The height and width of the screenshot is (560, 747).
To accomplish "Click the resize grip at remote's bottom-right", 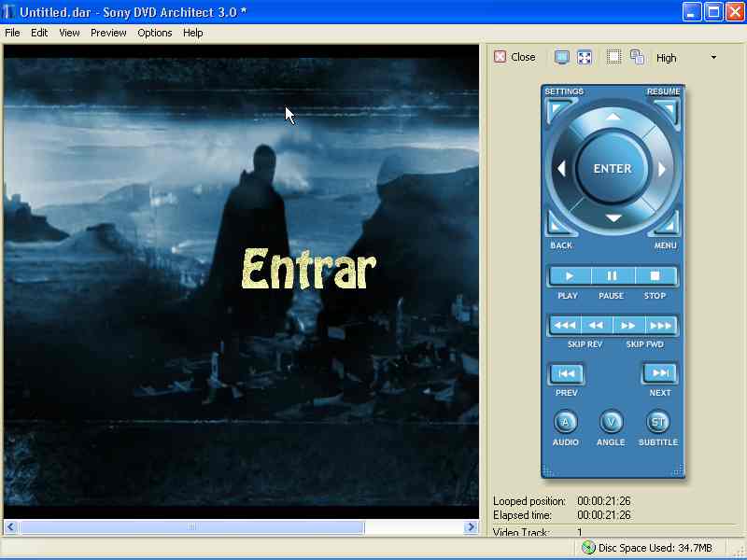I will (x=679, y=470).
